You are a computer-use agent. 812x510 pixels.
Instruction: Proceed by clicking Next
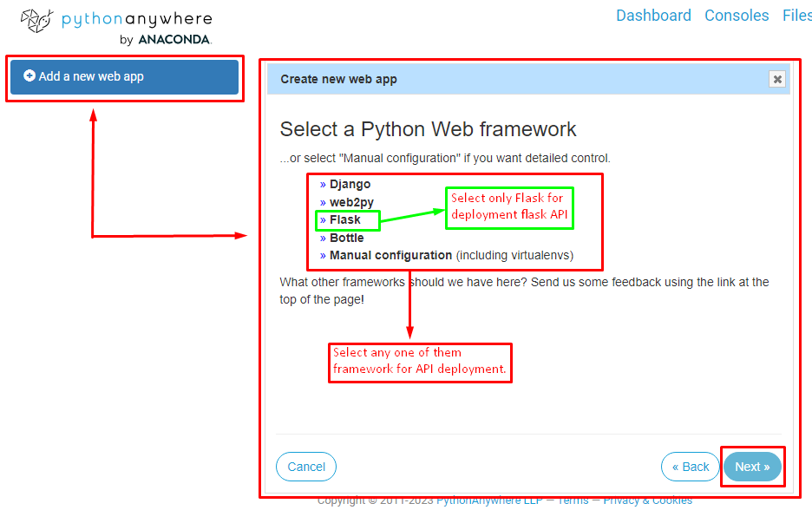pyautogui.click(x=751, y=466)
